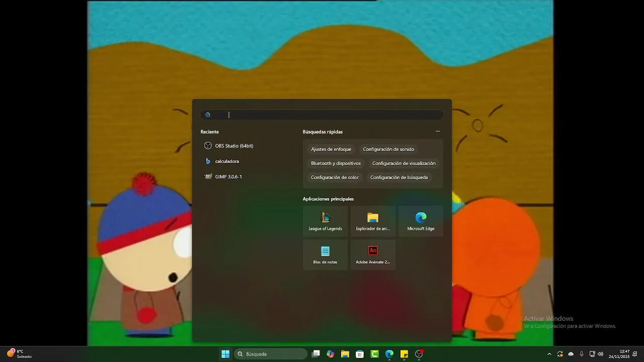Open the calculadora recent search

tap(222, 161)
